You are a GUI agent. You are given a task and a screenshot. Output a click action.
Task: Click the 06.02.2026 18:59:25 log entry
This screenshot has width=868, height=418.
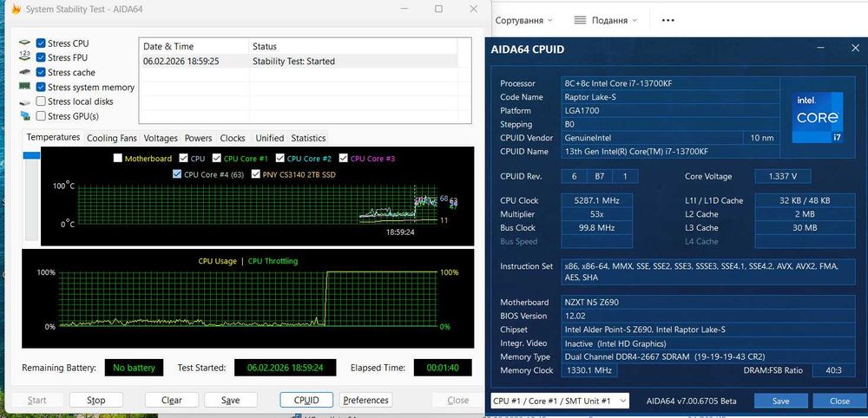181,62
